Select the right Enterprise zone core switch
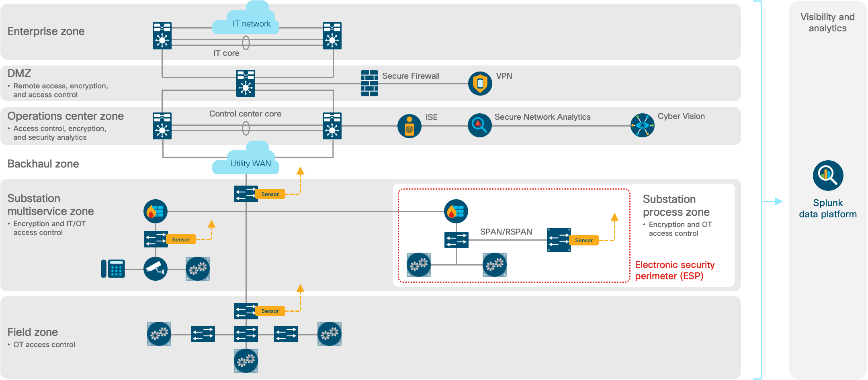The width and height of the screenshot is (868, 380). pyautogui.click(x=332, y=36)
